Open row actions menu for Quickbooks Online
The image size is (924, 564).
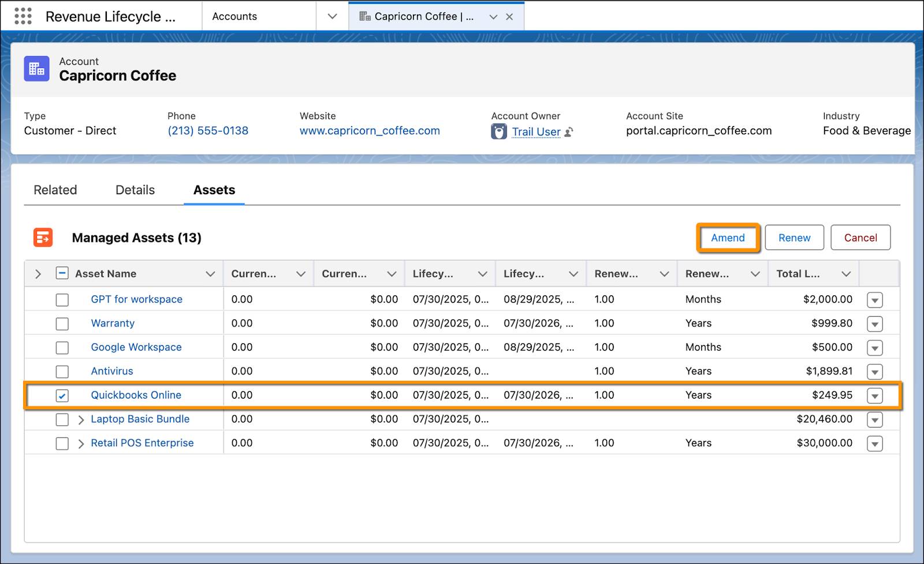875,396
